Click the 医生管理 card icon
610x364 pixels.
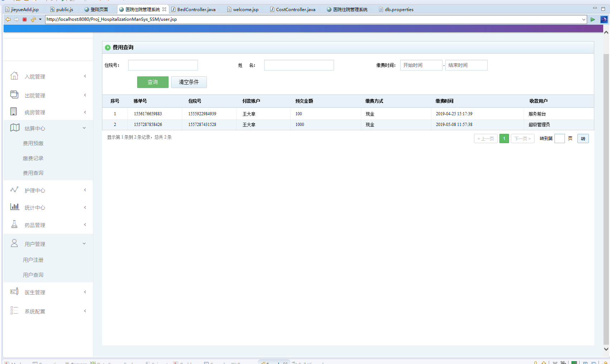[x=14, y=292]
